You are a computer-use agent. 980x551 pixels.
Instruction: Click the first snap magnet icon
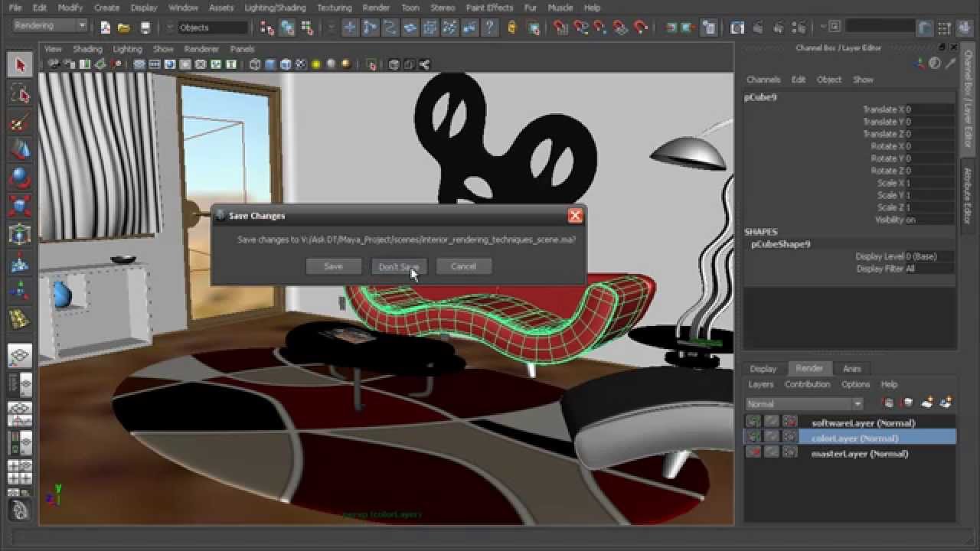(x=561, y=28)
